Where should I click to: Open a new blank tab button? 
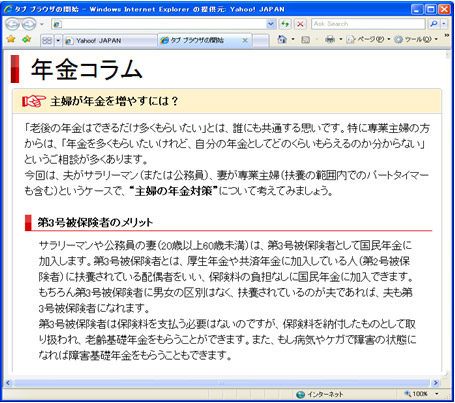[x=261, y=41]
